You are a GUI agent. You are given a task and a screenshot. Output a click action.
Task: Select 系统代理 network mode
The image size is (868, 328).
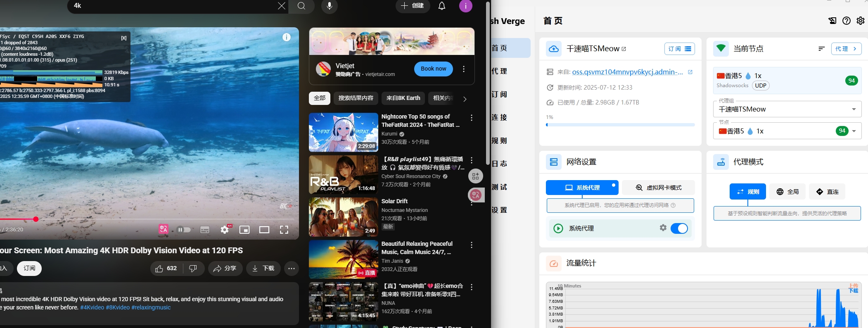[582, 188]
